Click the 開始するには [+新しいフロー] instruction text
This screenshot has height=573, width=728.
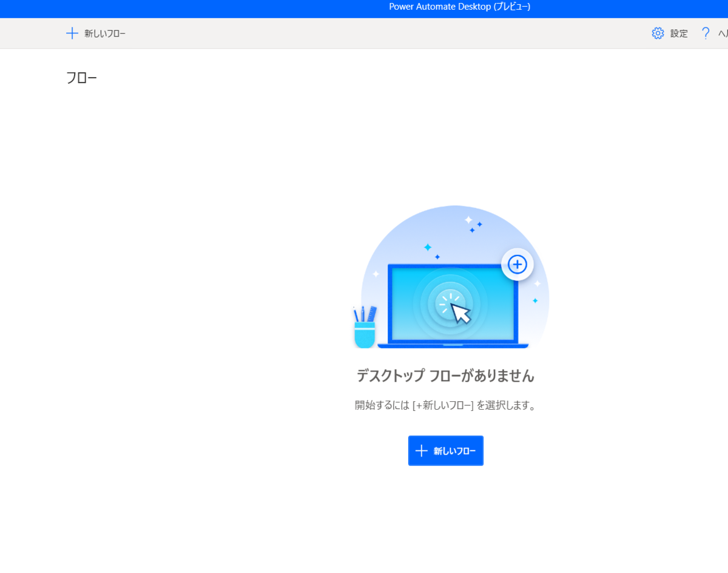446,405
